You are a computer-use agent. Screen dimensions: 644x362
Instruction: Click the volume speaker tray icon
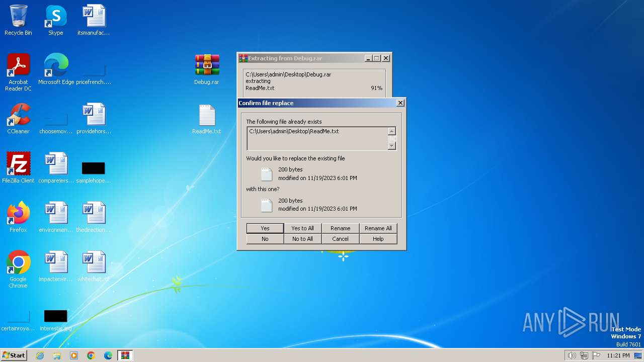pyautogui.click(x=572, y=355)
